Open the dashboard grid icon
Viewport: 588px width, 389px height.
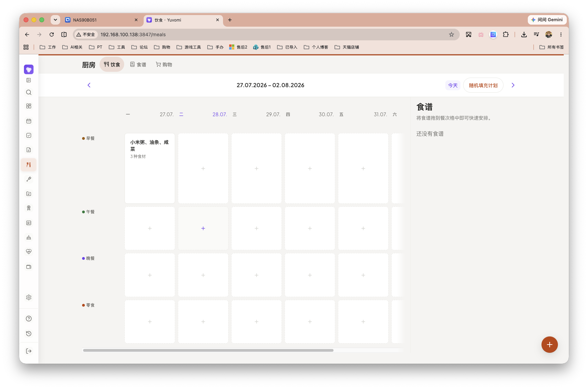point(29,106)
